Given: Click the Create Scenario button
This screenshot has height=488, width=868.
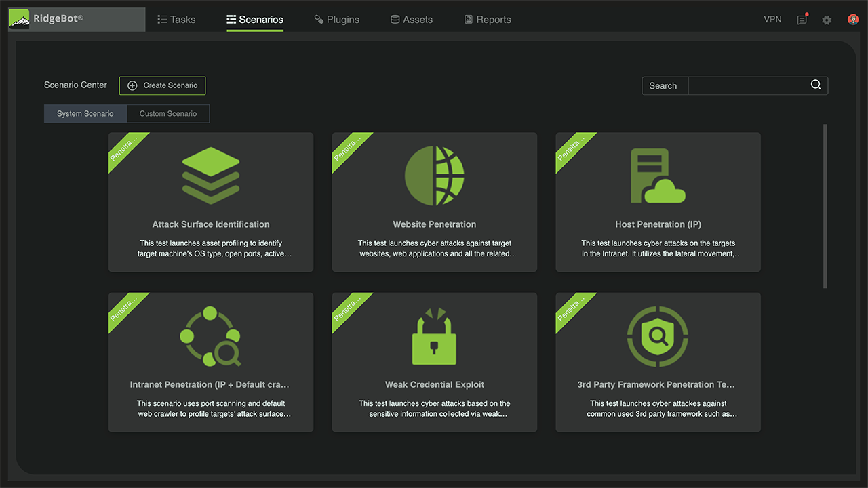Looking at the screenshot, I should click(162, 85).
